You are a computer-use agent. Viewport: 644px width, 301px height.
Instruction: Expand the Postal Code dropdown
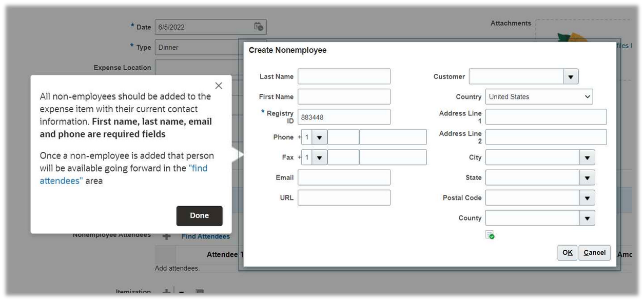point(587,197)
